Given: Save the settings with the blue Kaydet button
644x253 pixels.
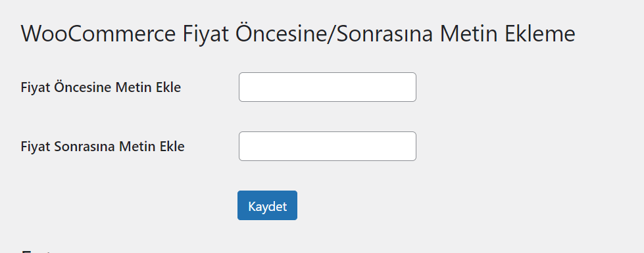Looking at the screenshot, I should click(x=267, y=206).
